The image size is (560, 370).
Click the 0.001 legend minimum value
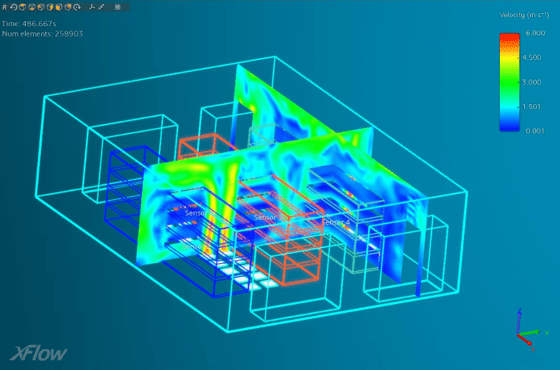pos(535,131)
